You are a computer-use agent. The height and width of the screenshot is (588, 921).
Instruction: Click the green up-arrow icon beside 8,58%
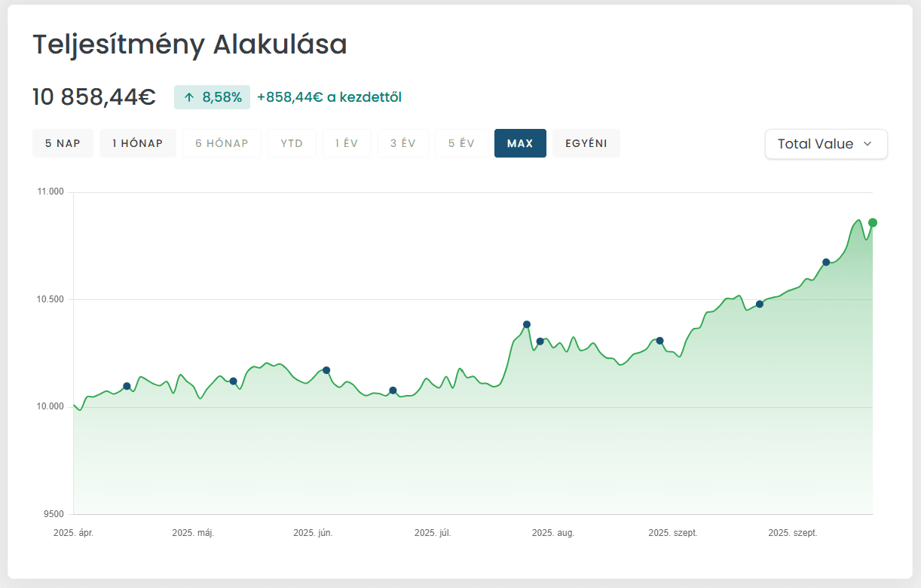[x=189, y=97]
